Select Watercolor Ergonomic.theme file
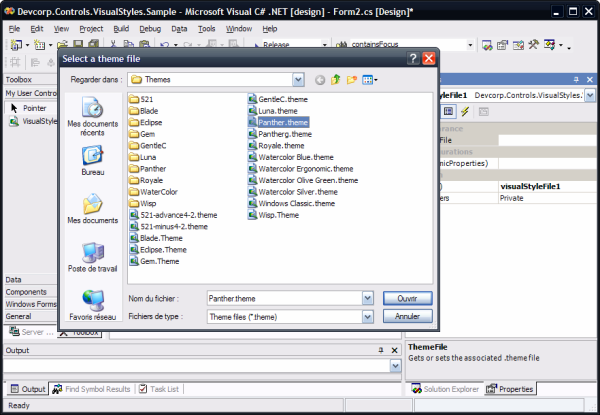Screen dimensions: 600x415 [301, 169]
